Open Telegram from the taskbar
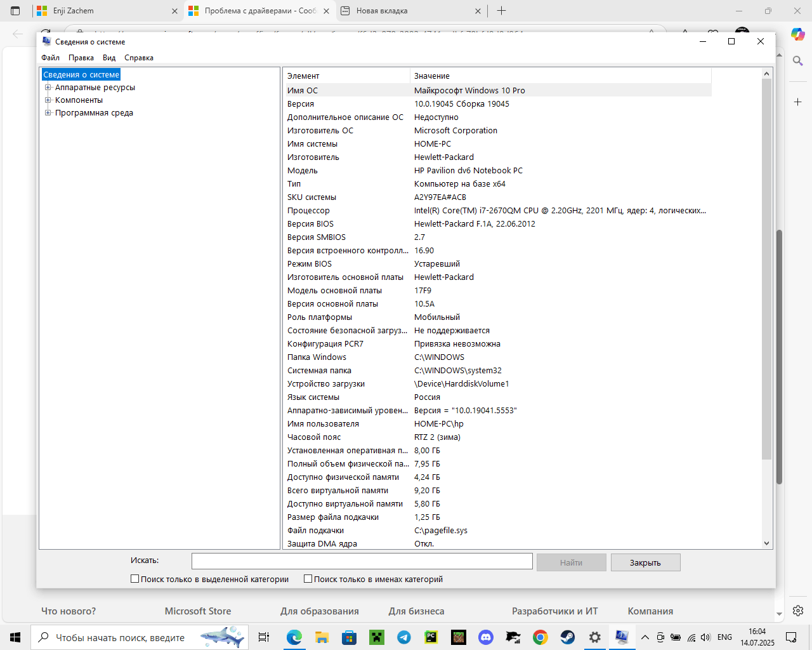 pyautogui.click(x=403, y=637)
